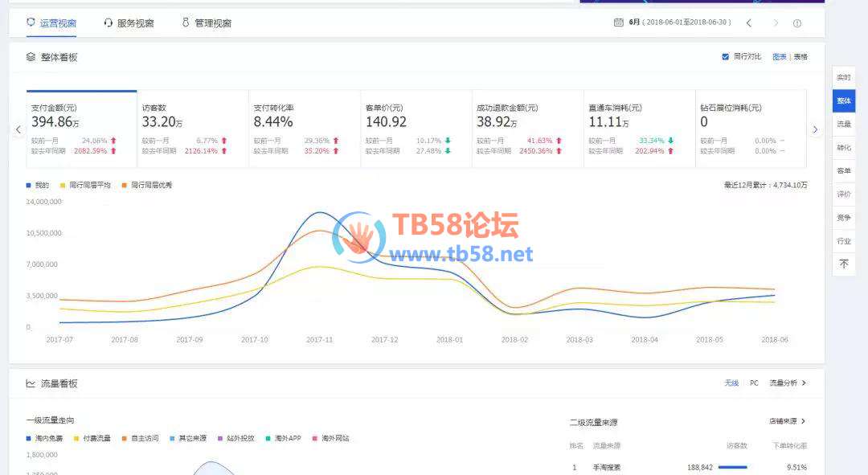Select the 成功退款金额(元) metric card
This screenshot has height=475, width=868.
click(527, 129)
